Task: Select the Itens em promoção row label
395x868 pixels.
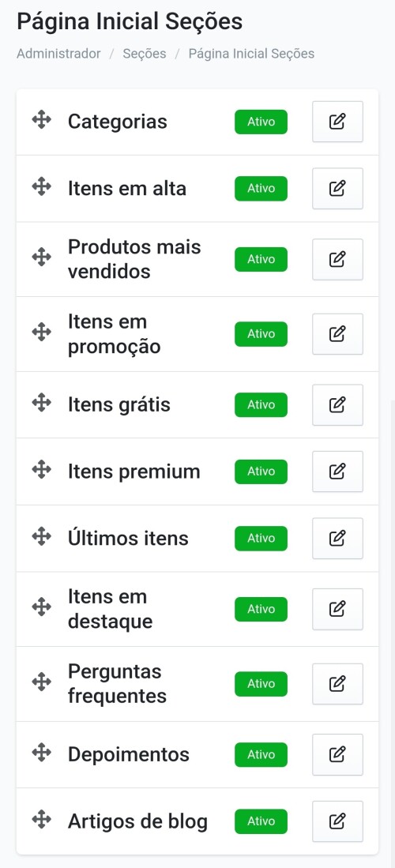Action: click(114, 334)
